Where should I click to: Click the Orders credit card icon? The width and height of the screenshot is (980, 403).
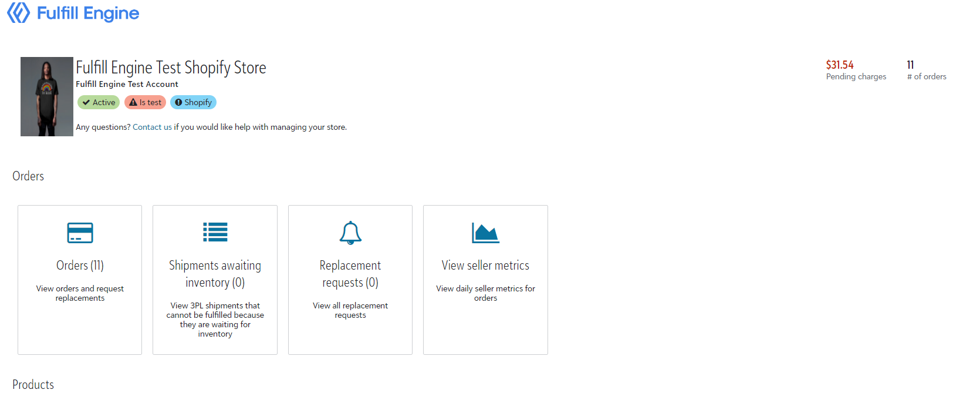(80, 233)
